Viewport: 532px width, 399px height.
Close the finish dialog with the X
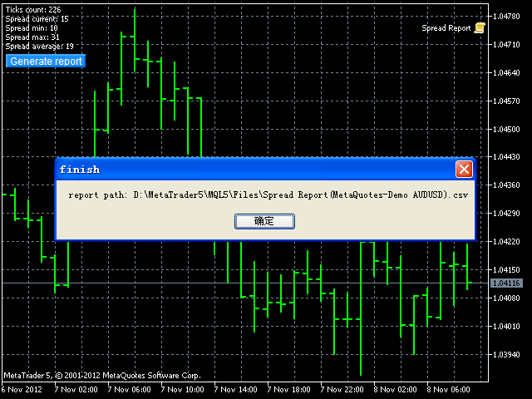pyautogui.click(x=464, y=170)
